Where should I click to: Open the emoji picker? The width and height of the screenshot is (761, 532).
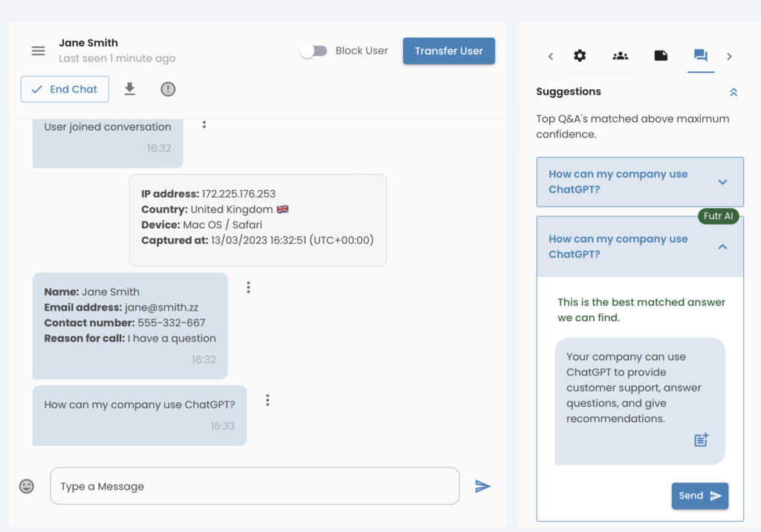pos(27,486)
